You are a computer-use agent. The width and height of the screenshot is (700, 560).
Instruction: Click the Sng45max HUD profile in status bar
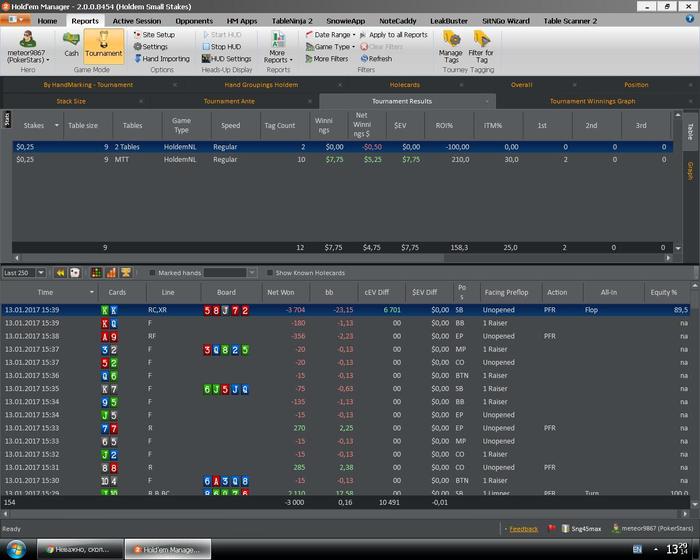582,529
